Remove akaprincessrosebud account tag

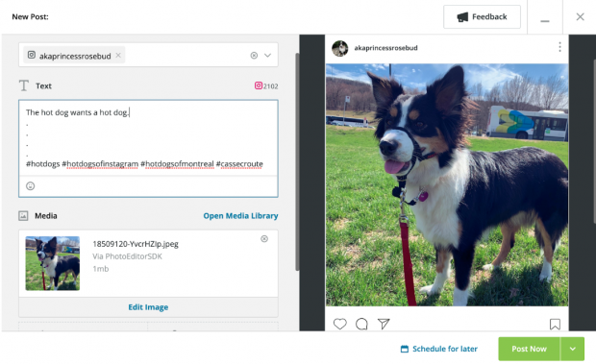(x=118, y=56)
